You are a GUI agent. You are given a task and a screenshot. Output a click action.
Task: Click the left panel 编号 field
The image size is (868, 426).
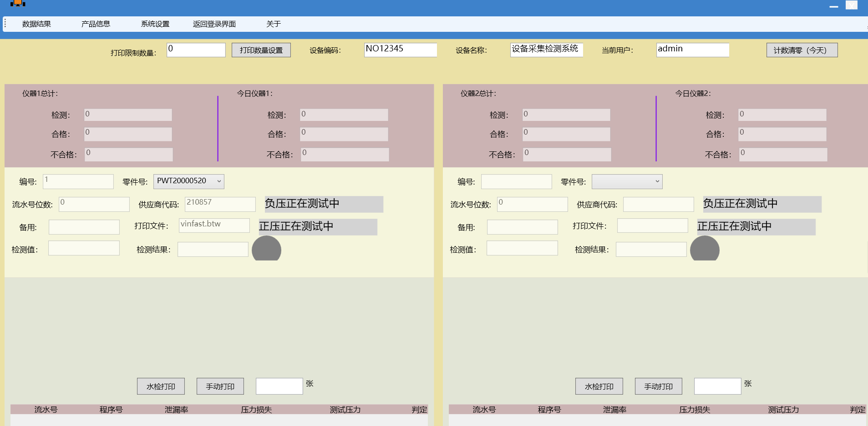tap(78, 181)
